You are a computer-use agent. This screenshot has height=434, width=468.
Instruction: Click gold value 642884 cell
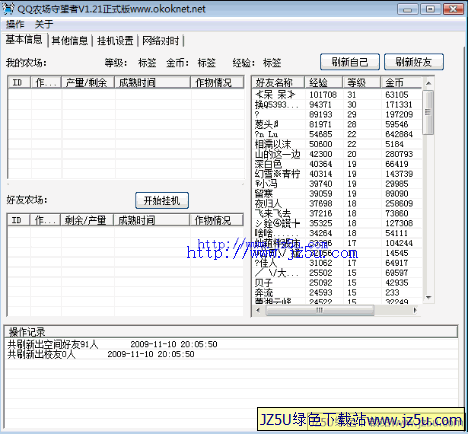tap(399, 134)
